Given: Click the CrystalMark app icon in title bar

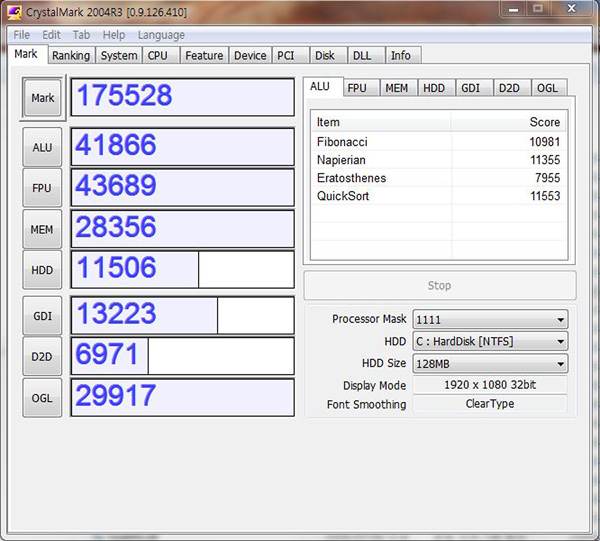Looking at the screenshot, I should pos(14,12).
